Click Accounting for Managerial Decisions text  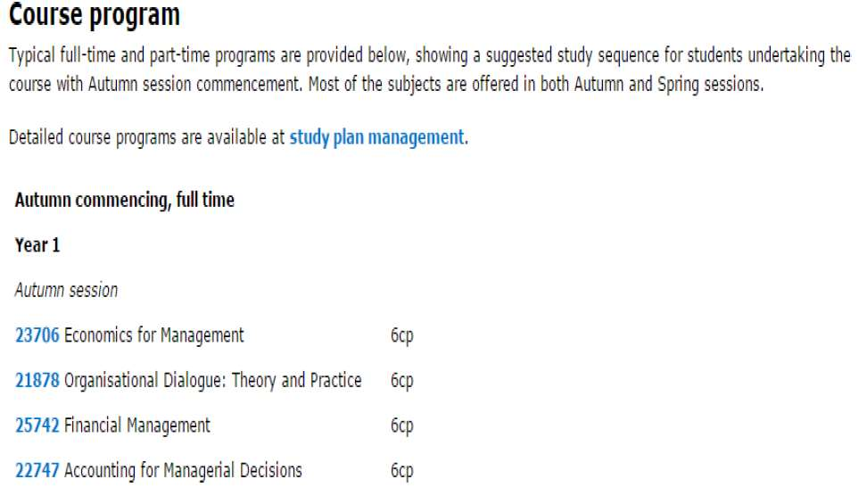pyautogui.click(x=183, y=471)
